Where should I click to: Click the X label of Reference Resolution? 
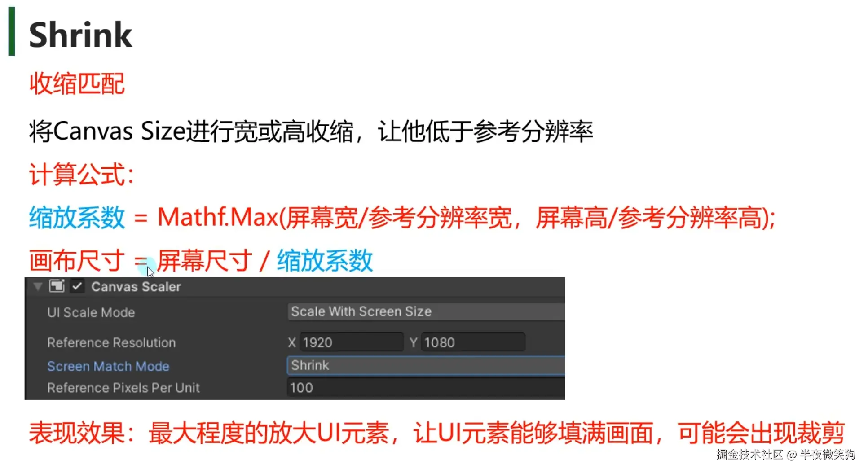292,342
